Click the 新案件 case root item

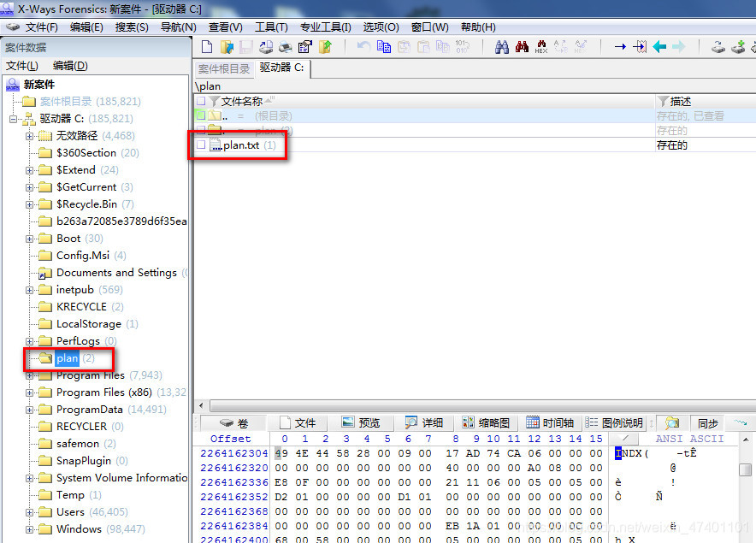pos(39,85)
